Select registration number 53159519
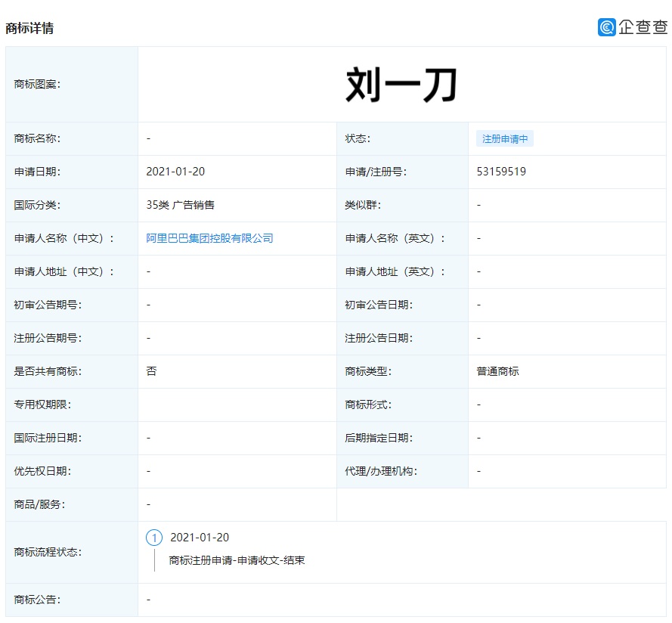The image size is (672, 623). coord(501,172)
